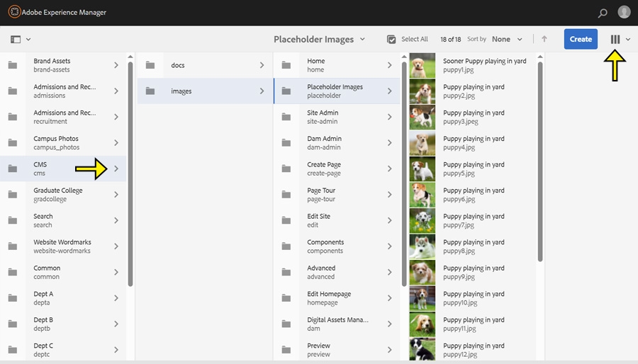Open the Placeholder Images title dropdown
The height and width of the screenshot is (364, 638).
coord(320,40)
